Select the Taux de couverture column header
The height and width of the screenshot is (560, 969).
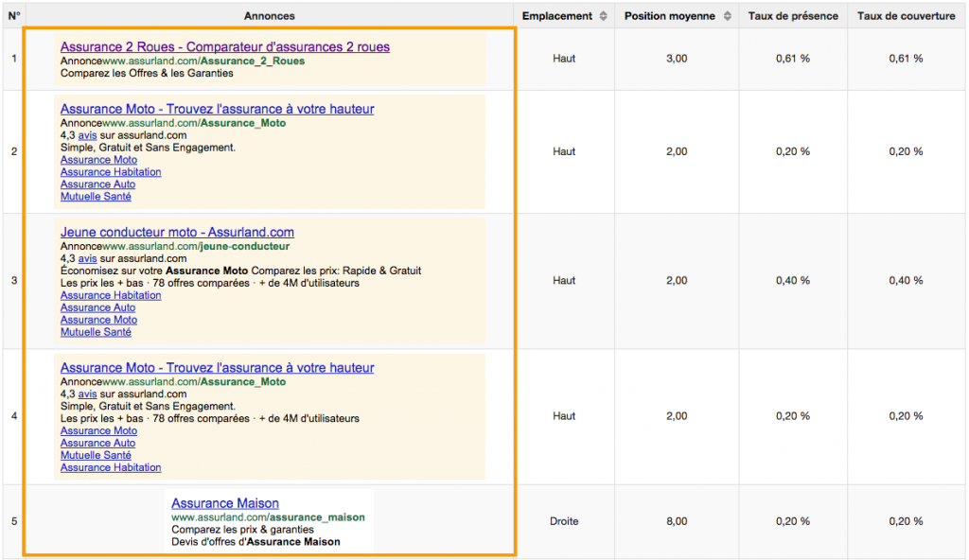pos(906,16)
